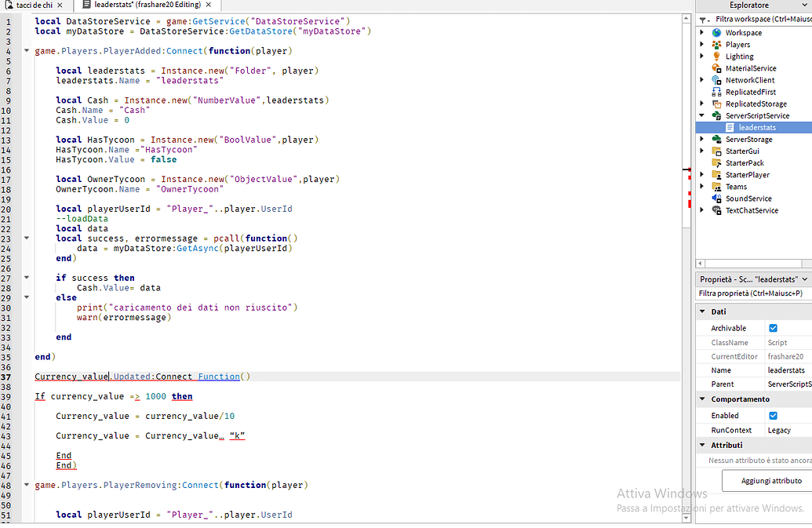
Task: Switch to the leaderstats script tab
Action: [147, 5]
